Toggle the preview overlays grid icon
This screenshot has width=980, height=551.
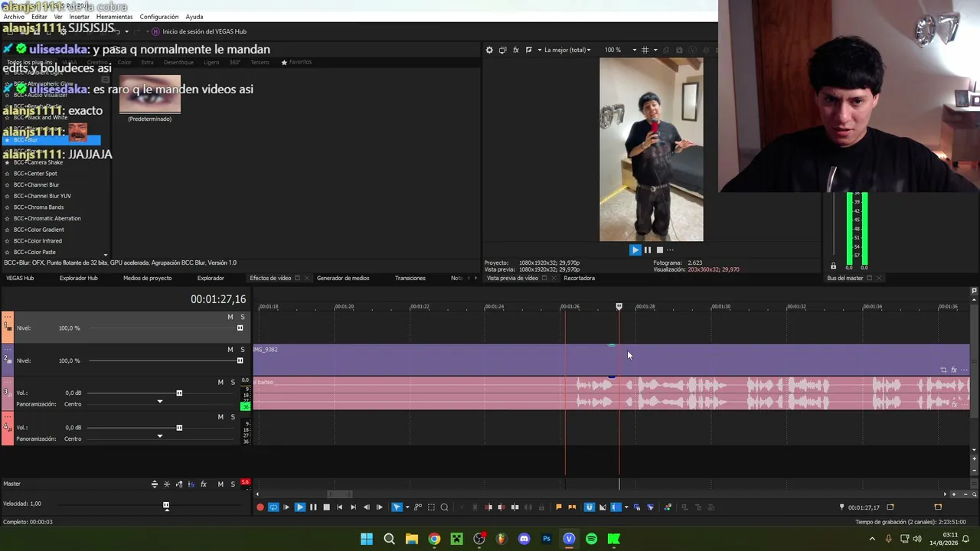[x=645, y=50]
